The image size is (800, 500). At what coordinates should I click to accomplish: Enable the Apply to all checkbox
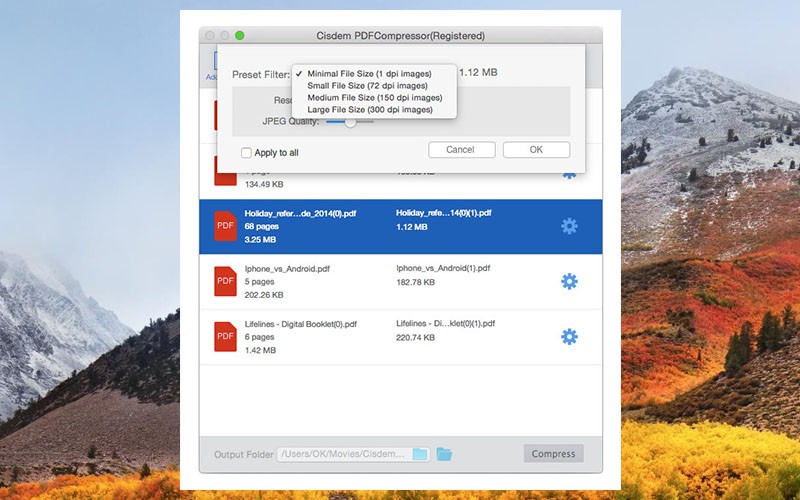coord(246,153)
